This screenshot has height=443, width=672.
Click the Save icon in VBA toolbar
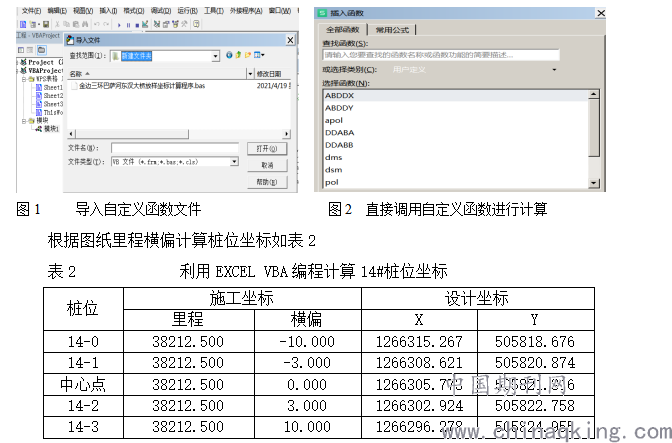46,24
